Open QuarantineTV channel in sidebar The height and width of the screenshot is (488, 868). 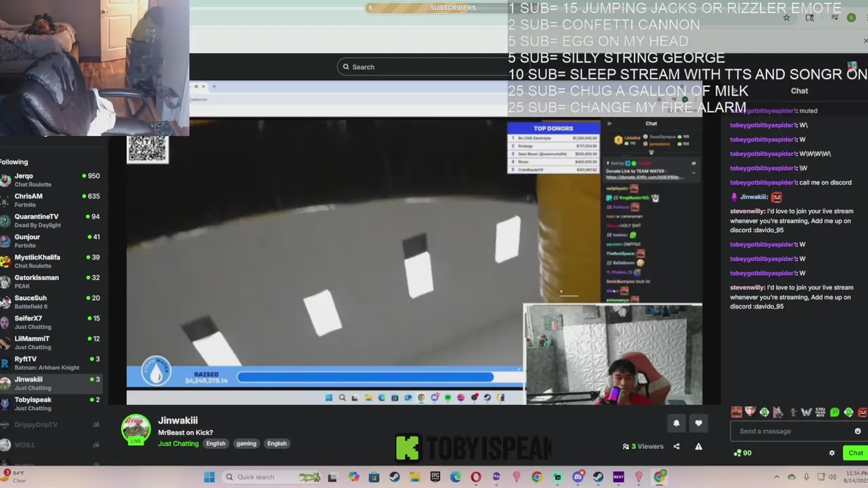(51, 220)
